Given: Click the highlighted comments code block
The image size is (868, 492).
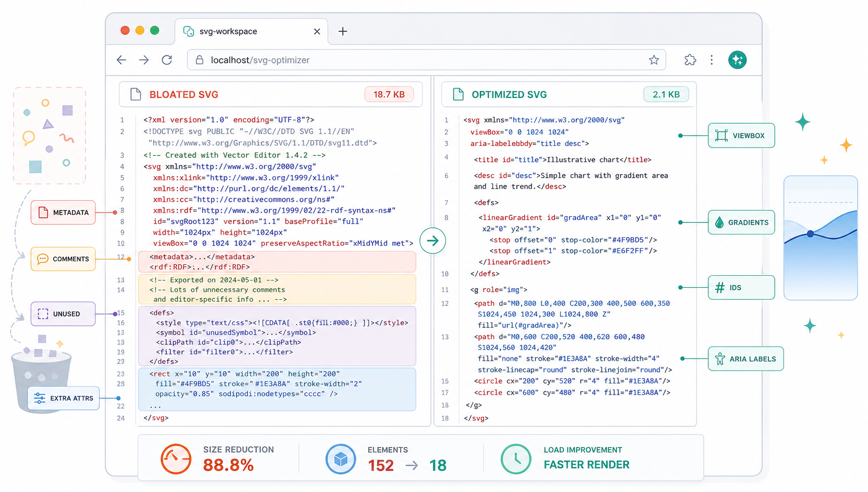Looking at the screenshot, I should tap(277, 289).
